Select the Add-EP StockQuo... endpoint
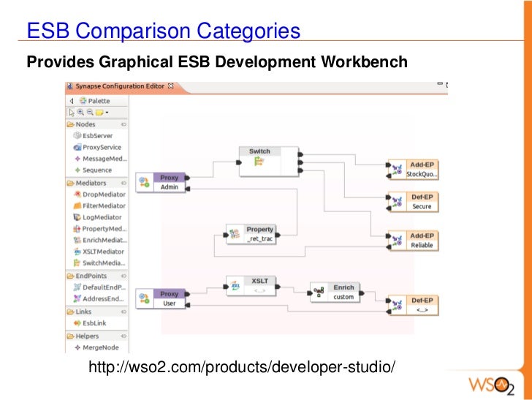 pos(414,170)
